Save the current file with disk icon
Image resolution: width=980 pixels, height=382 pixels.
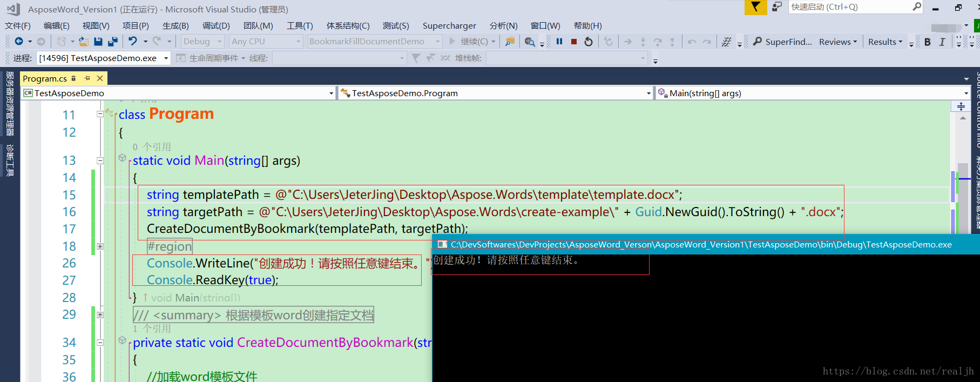98,42
